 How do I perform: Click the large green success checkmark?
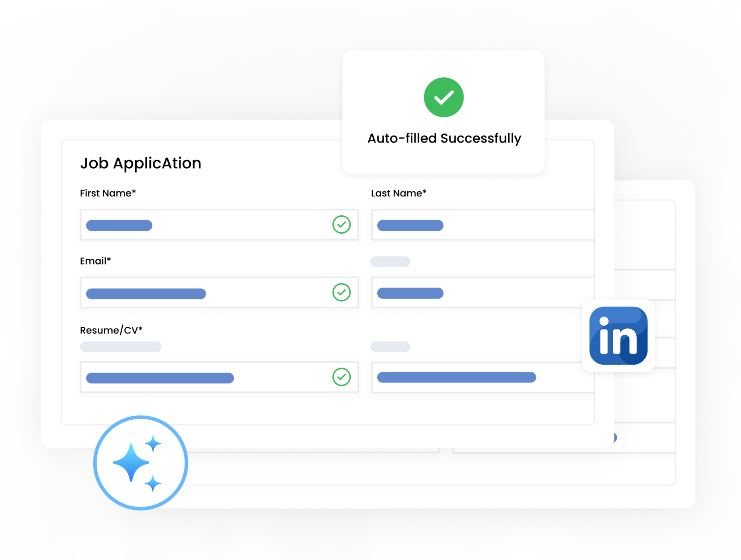(444, 97)
